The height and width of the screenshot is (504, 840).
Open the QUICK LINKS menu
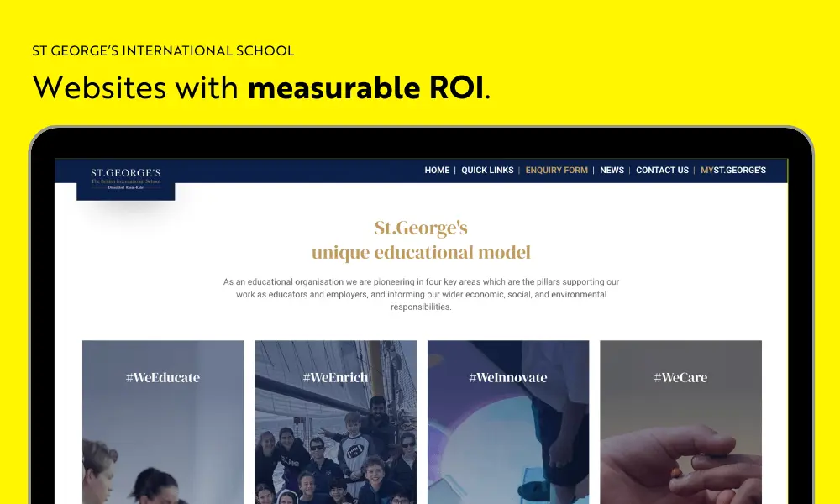click(487, 171)
